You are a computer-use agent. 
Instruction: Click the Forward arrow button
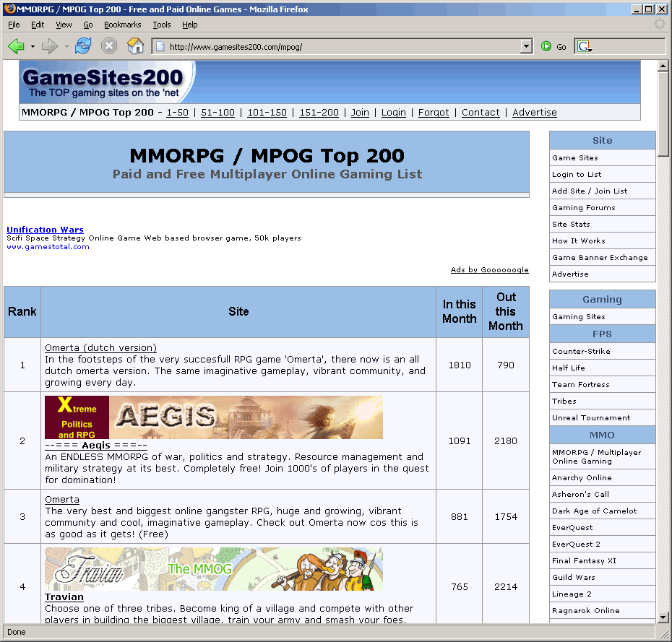49,46
